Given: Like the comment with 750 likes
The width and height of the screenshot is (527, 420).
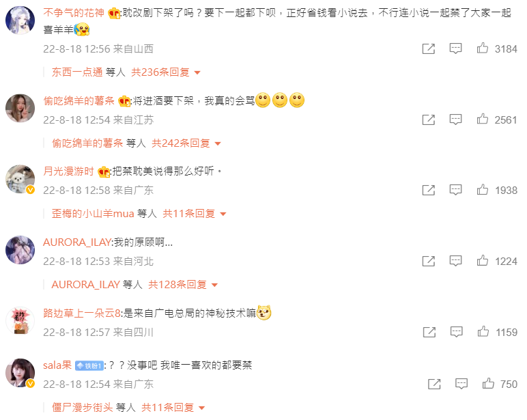Looking at the screenshot, I should tap(488, 383).
